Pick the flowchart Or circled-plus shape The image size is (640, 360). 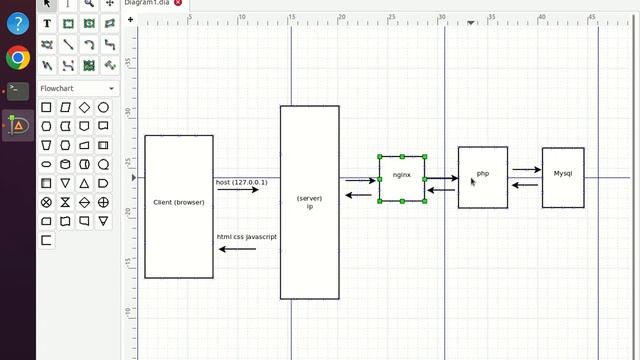click(103, 202)
